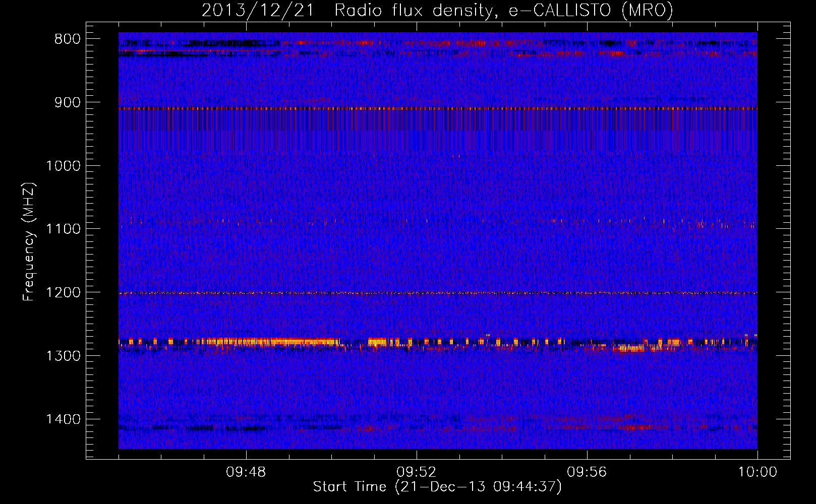This screenshot has width=816, height=504.
Task: Click the "Start Time (21-Dec-13 09:44:37)" label
Action: pyautogui.click(x=437, y=487)
